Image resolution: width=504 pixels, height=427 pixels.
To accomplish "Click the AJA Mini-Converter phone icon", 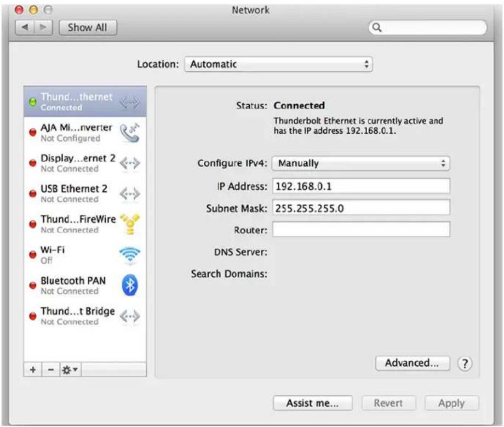I will [x=129, y=133].
